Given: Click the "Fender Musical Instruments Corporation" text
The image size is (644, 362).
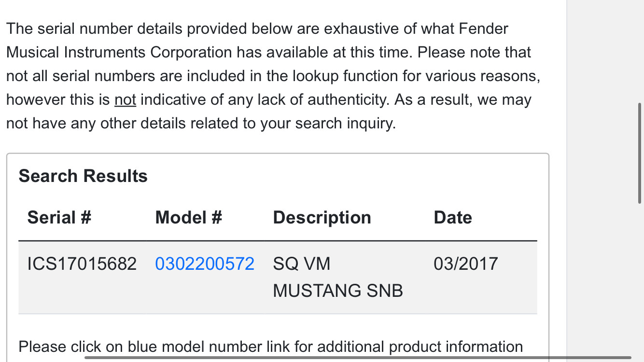Looking at the screenshot, I should click(256, 41).
